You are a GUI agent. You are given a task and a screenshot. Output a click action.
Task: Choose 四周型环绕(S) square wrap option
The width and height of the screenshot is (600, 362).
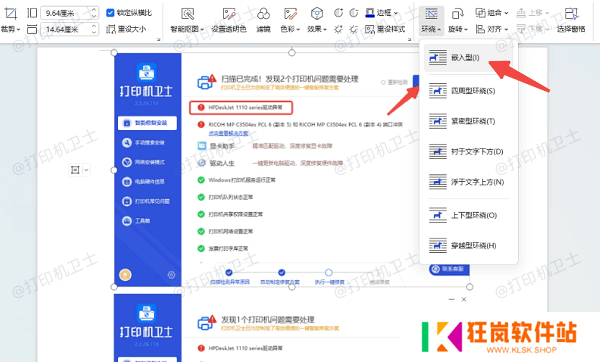tap(468, 91)
